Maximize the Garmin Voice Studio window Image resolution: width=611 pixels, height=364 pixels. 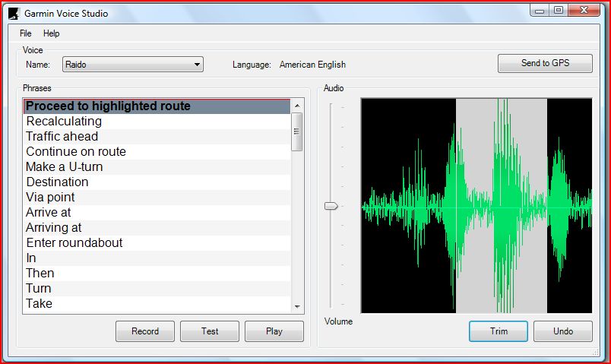pos(559,11)
